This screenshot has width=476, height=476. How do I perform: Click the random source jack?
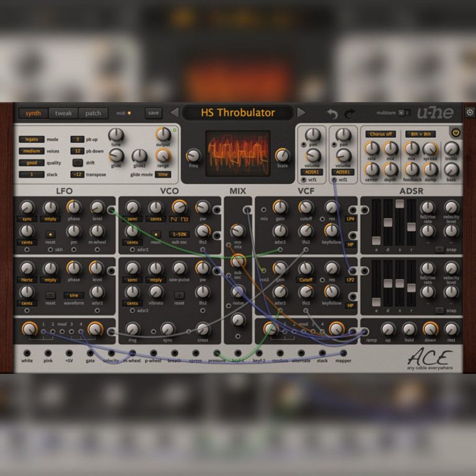coord(280,353)
